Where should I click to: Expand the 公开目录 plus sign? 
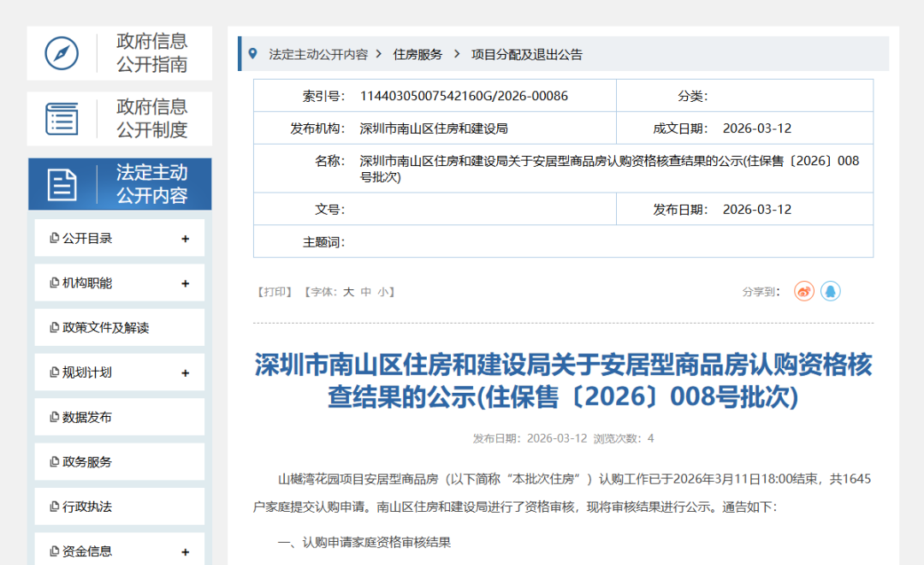pyautogui.click(x=185, y=239)
